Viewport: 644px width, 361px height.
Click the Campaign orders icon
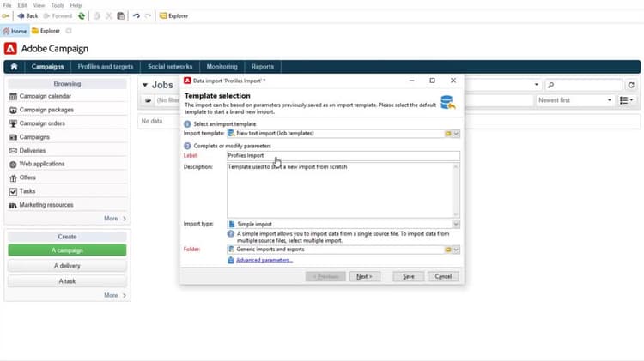pos(13,123)
